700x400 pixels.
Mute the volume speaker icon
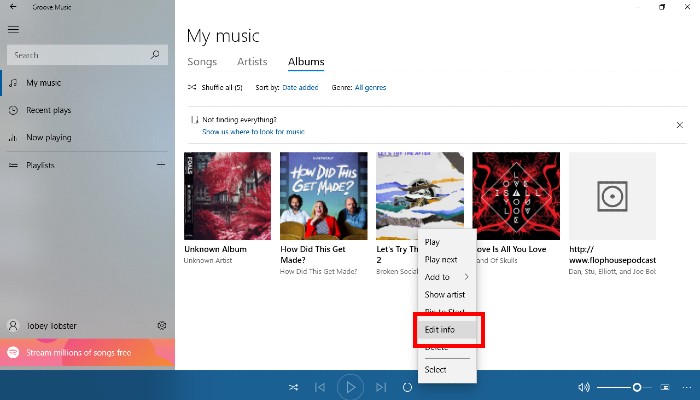584,387
